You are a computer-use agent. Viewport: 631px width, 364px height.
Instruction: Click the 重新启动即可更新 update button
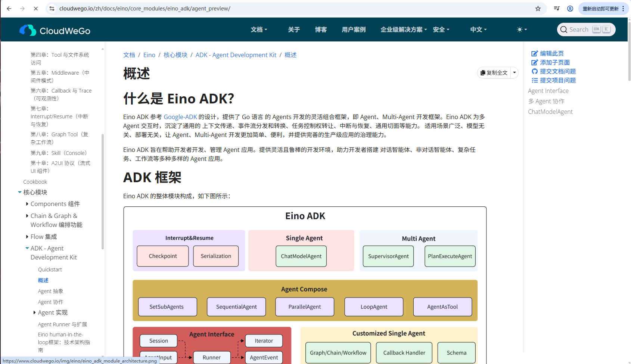pyautogui.click(x=600, y=9)
